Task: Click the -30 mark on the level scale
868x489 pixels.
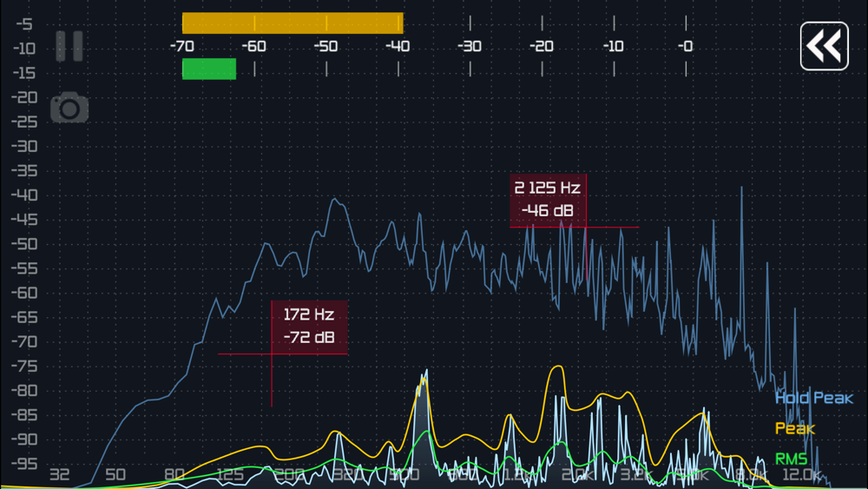Action: (470, 46)
